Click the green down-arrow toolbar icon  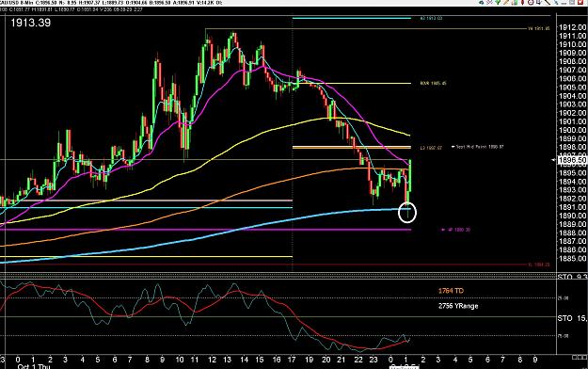click(498, 2)
